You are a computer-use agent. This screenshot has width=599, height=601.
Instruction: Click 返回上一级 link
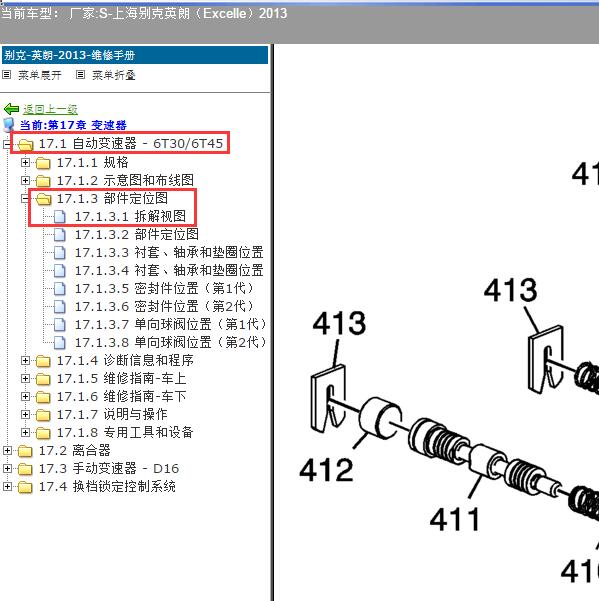(x=50, y=109)
